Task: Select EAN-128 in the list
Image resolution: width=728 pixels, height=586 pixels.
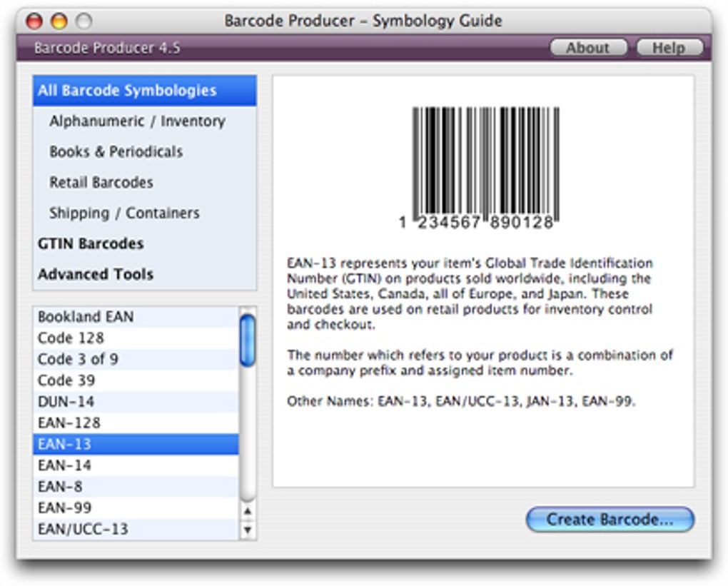Action: [69, 423]
